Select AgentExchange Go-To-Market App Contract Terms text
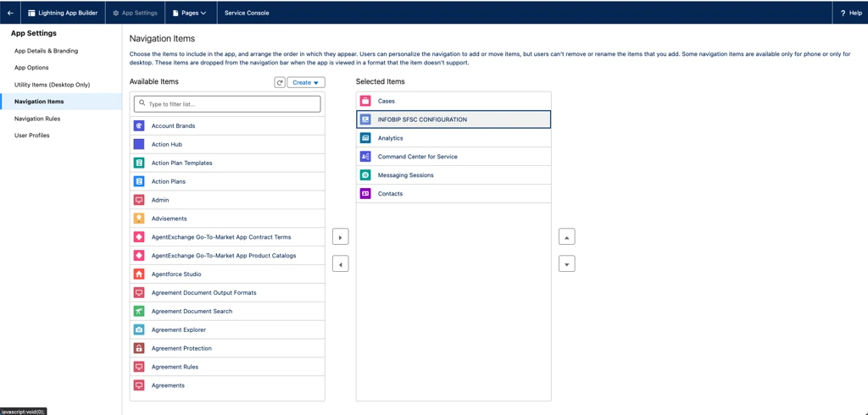 [x=221, y=237]
